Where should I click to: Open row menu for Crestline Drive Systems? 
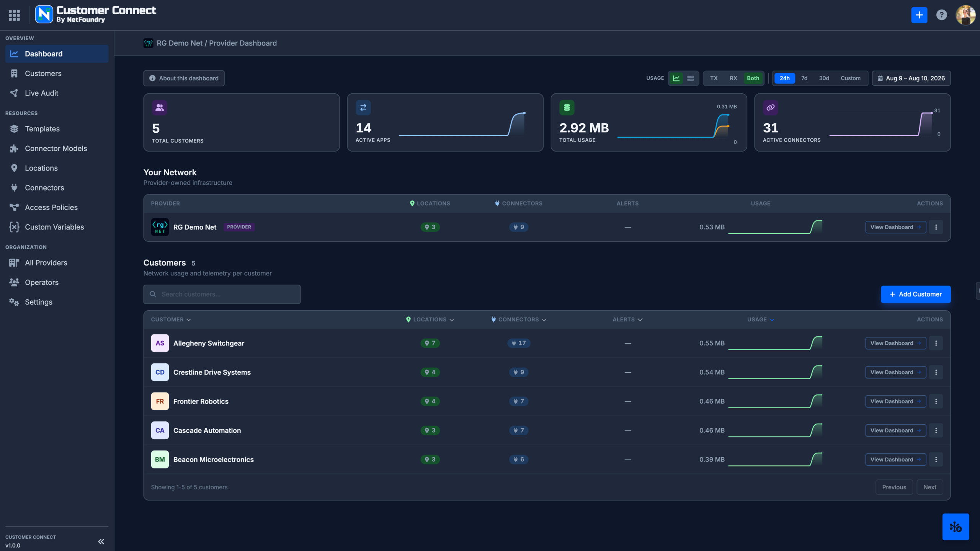(936, 372)
